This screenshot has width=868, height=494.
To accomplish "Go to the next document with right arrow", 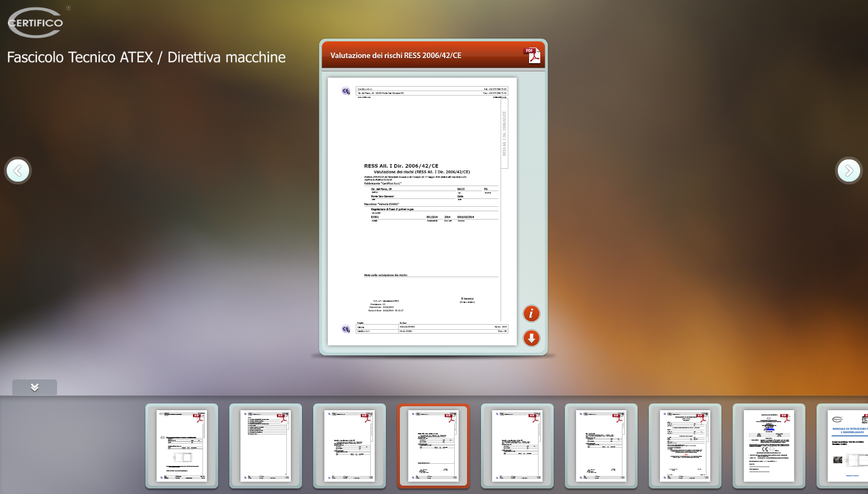I will point(848,170).
